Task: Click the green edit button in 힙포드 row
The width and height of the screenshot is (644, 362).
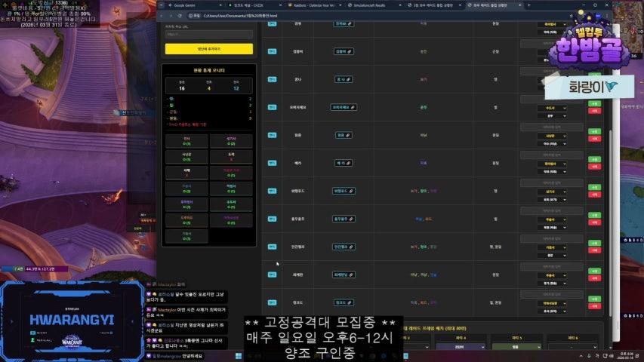Action: click(594, 299)
